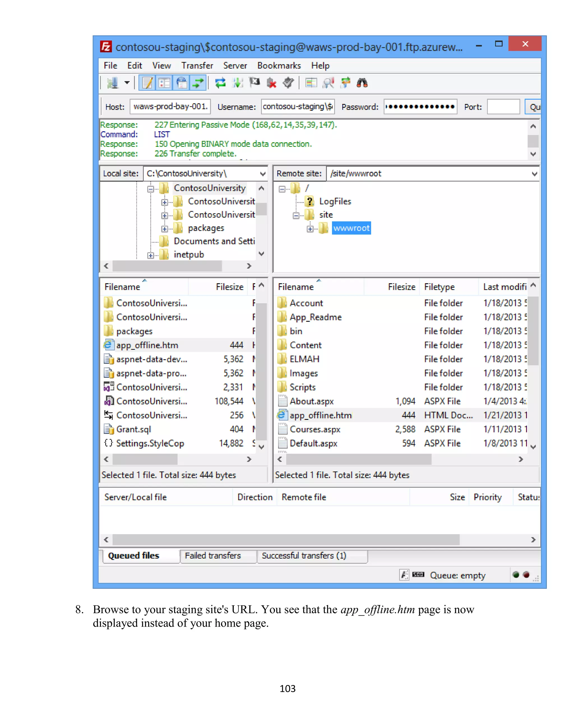The image size is (574, 728).
Task: Toggle remote directory tree display
Action: (182, 83)
